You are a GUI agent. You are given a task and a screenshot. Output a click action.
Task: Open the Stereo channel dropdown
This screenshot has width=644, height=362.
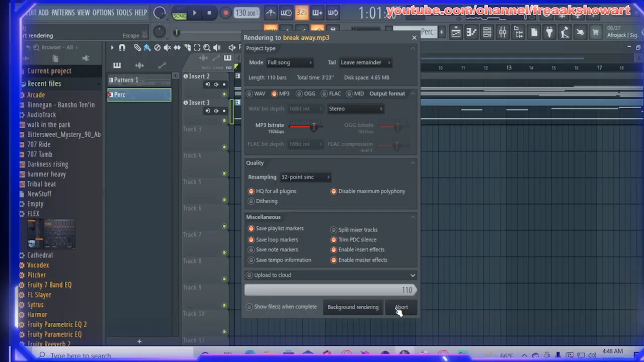tap(356, 109)
